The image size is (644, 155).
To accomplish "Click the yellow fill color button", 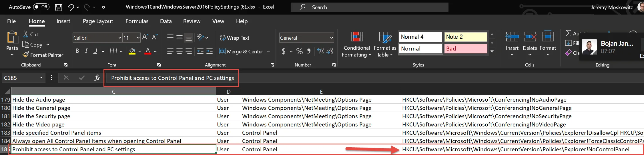I will [x=132, y=51].
